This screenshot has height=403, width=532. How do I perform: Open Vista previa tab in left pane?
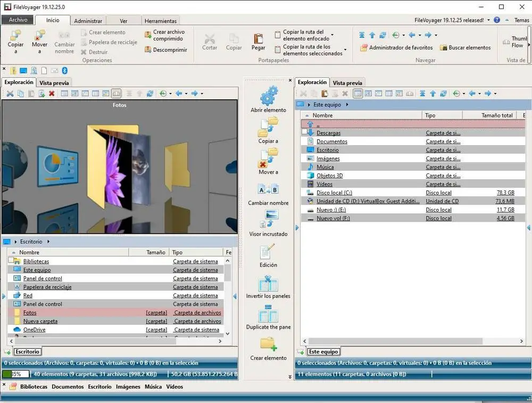pyautogui.click(x=54, y=83)
